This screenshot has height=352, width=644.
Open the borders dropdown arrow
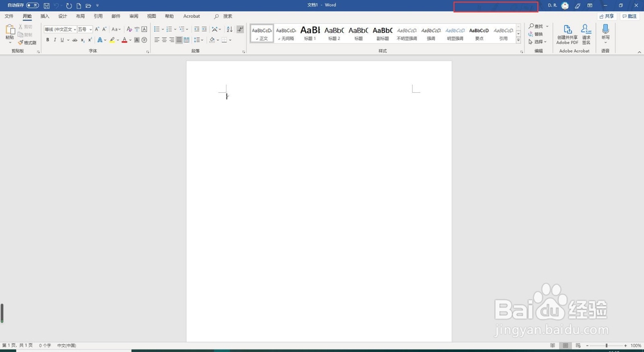pos(230,40)
